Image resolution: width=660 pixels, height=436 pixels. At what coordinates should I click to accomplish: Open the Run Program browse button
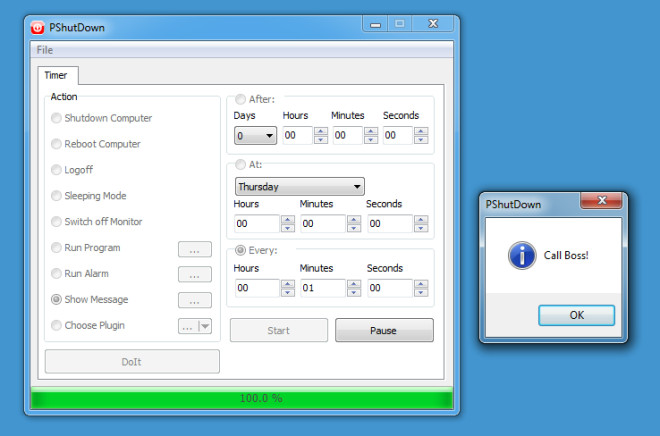tap(194, 249)
